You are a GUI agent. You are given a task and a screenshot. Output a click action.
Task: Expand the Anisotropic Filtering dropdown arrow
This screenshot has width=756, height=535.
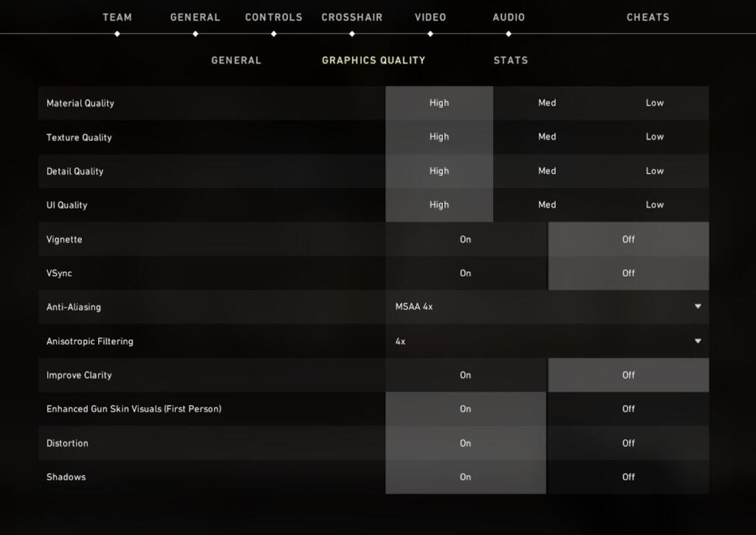[698, 341]
